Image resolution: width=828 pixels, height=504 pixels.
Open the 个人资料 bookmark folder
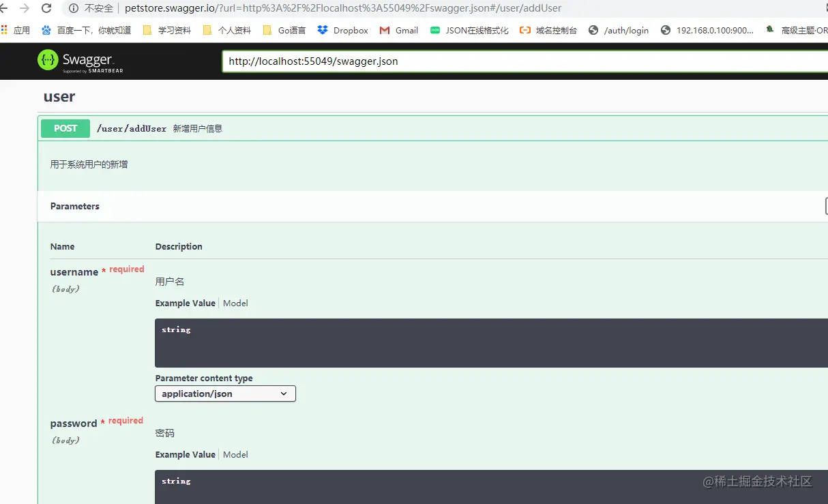pyautogui.click(x=227, y=30)
